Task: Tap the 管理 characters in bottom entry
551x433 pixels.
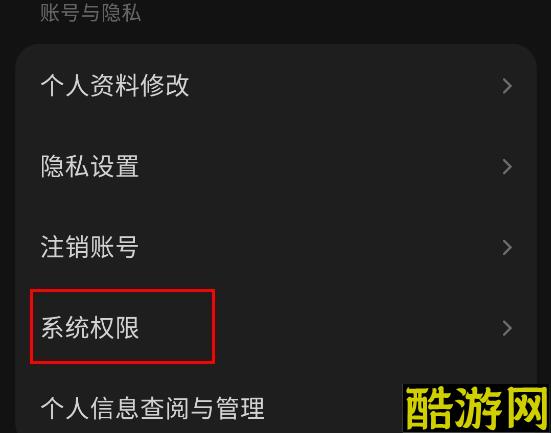Action: pyautogui.click(x=240, y=408)
